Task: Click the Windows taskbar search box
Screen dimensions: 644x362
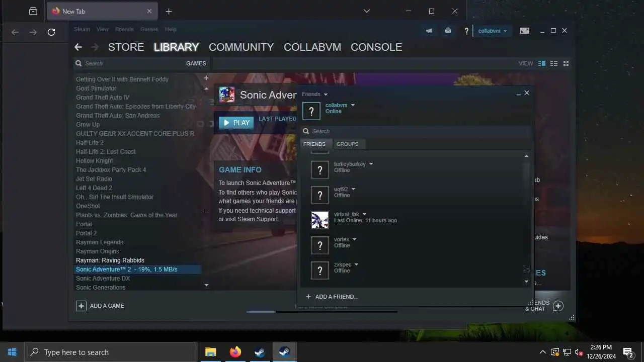Action: click(111, 352)
